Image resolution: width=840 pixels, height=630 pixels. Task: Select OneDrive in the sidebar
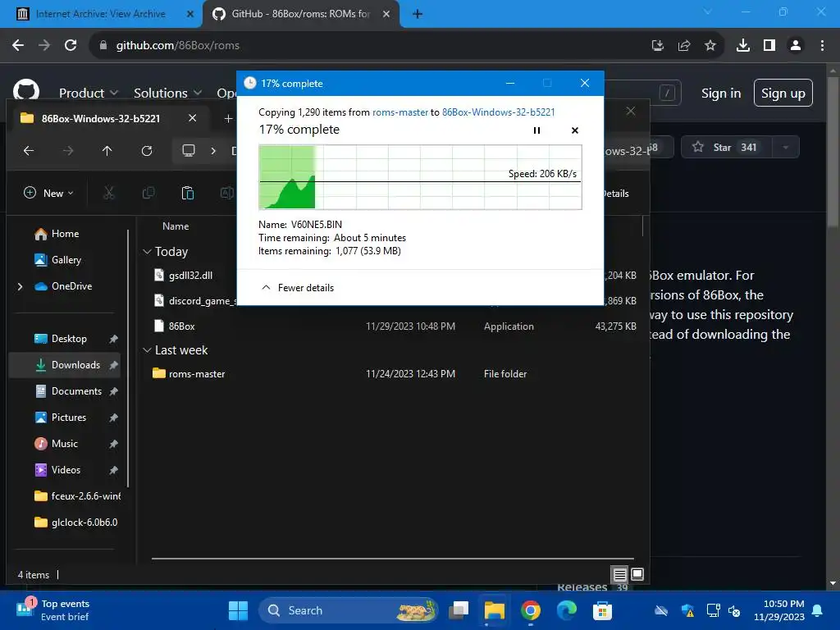pos(72,286)
